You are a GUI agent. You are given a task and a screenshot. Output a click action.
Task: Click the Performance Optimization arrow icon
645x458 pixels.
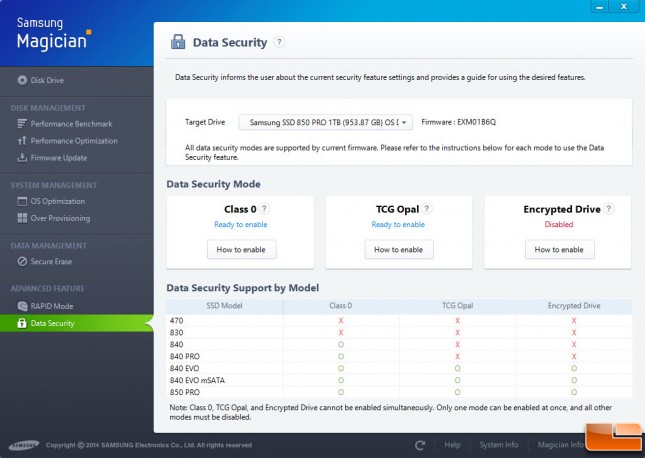pos(22,141)
